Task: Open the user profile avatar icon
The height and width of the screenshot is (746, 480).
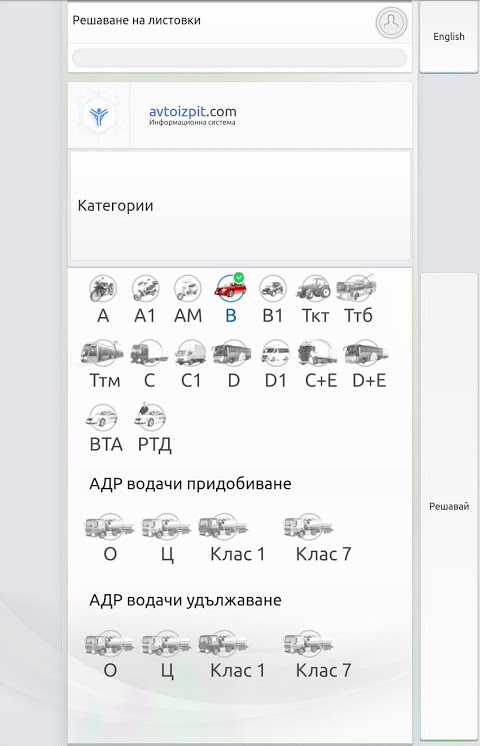Action: (391, 22)
